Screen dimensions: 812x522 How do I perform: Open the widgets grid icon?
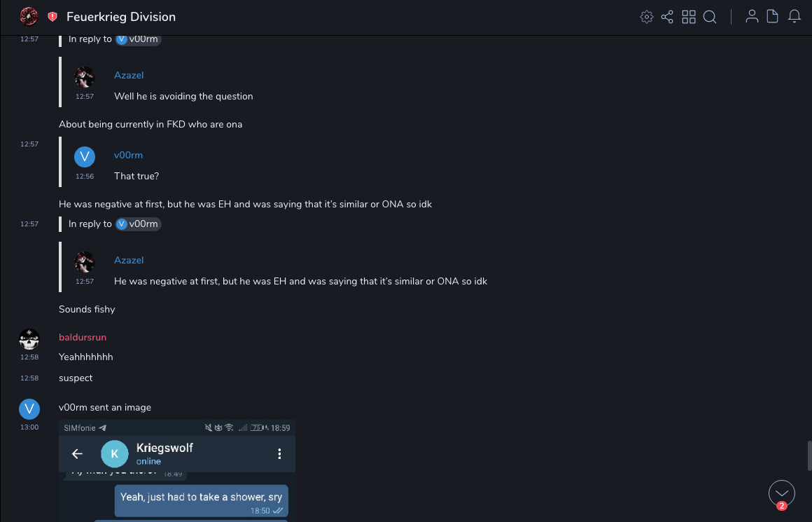point(689,17)
